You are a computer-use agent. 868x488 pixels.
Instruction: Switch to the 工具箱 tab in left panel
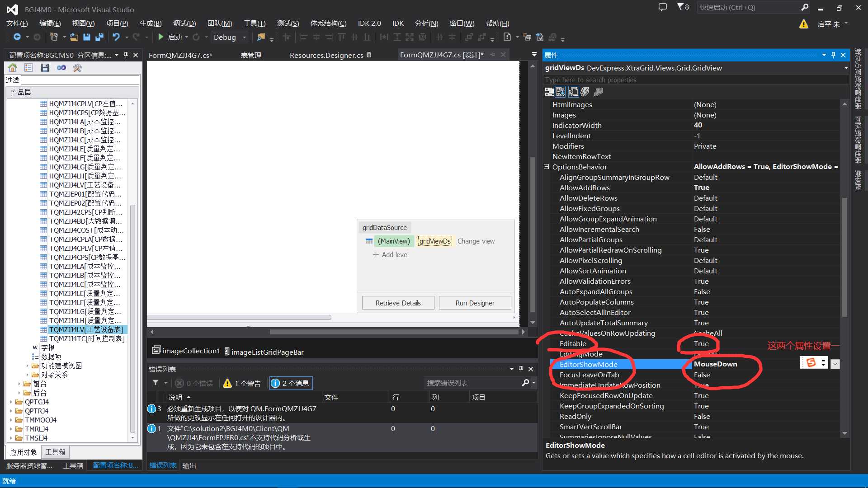[55, 452]
